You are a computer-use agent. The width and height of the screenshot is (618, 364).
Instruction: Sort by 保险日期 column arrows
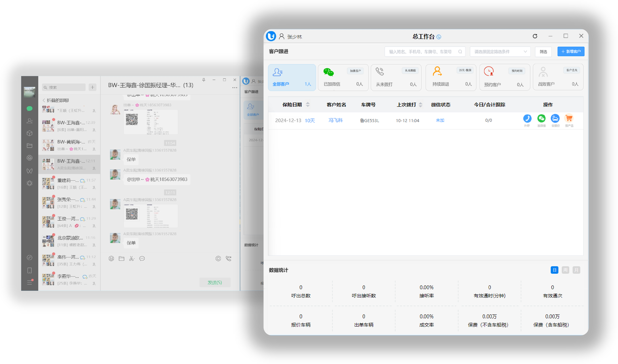tap(308, 105)
